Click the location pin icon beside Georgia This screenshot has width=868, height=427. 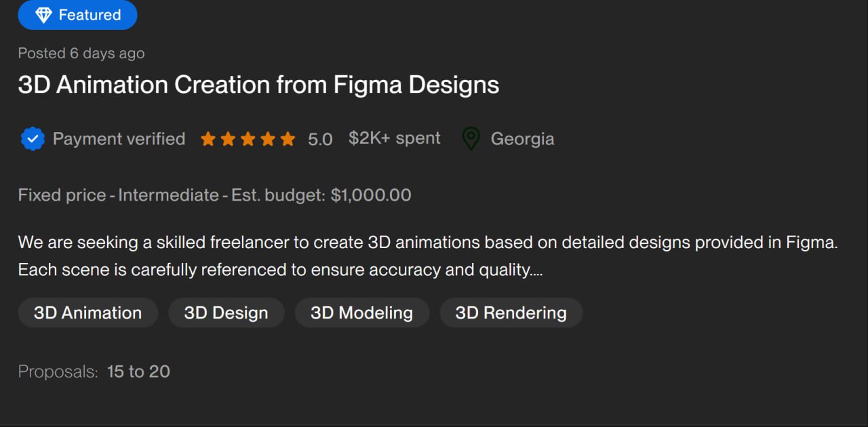(x=471, y=139)
